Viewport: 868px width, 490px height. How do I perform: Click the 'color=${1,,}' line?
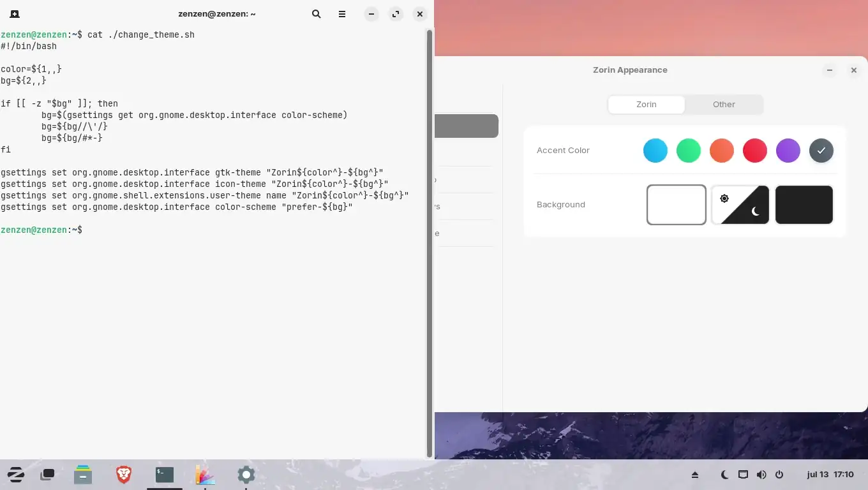point(31,69)
